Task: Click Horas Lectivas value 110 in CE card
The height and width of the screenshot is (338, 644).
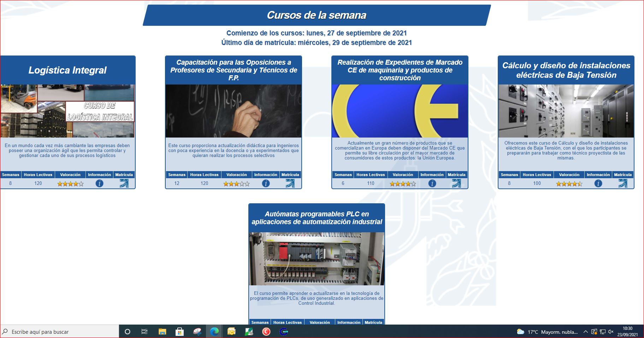Action: click(x=371, y=183)
